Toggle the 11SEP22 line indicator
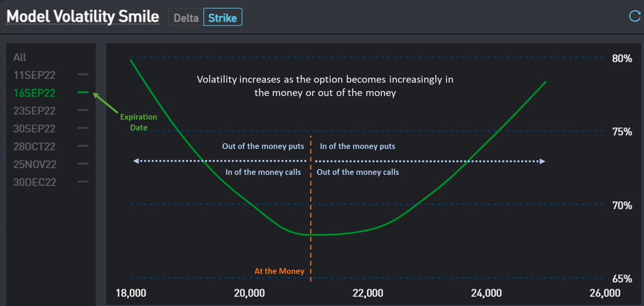Screen dimensions: 644x306 point(83,75)
